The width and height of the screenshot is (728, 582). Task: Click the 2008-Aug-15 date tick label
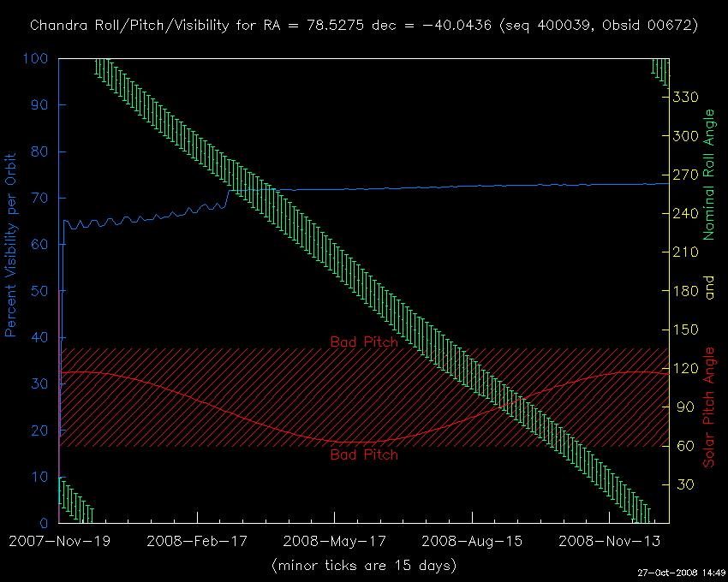click(471, 541)
